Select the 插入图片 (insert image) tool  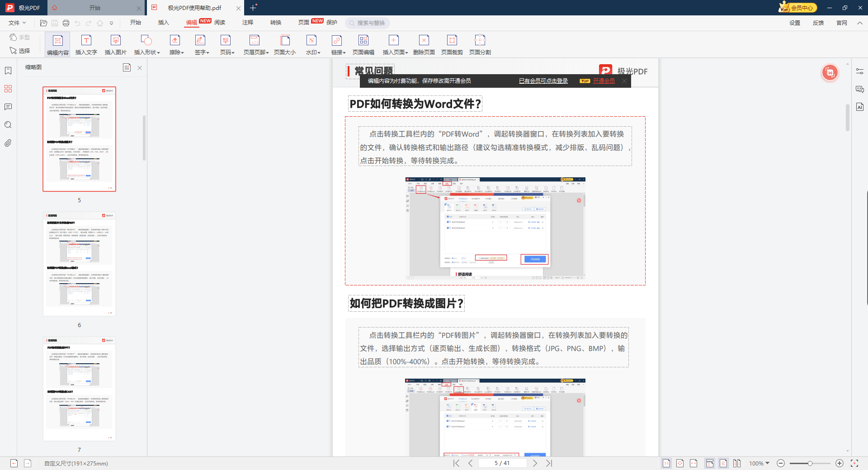(116, 44)
